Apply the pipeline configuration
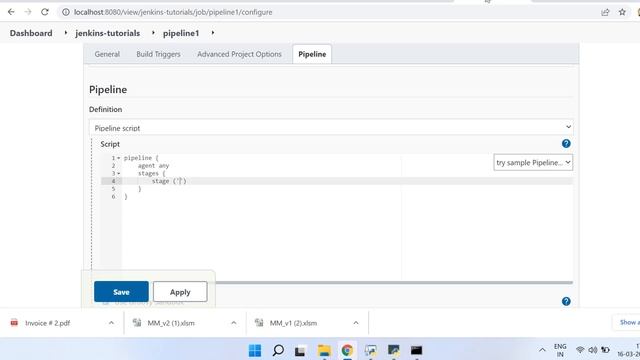 [x=180, y=292]
